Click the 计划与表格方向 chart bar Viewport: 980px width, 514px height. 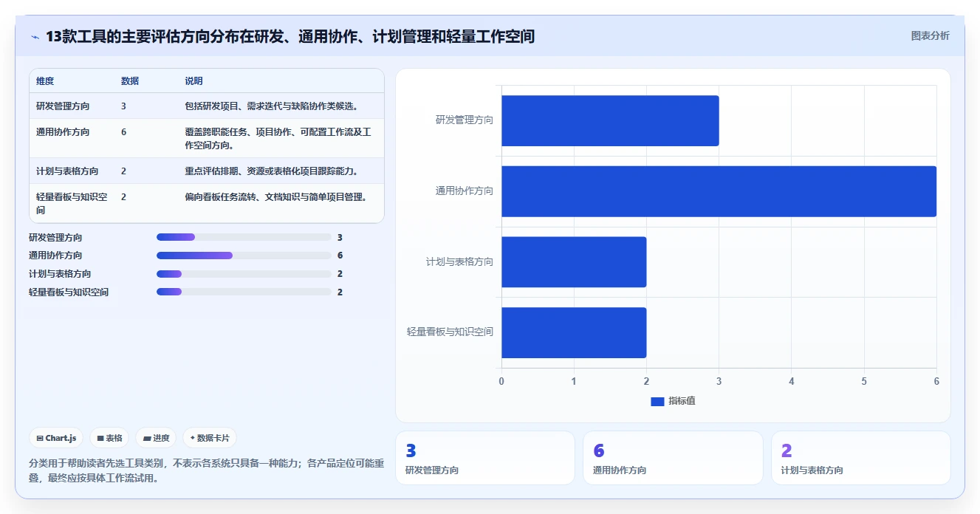574,261
